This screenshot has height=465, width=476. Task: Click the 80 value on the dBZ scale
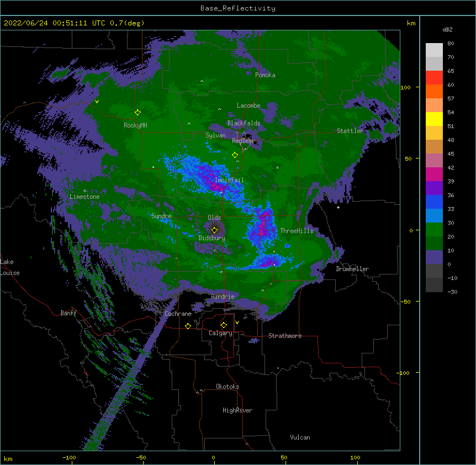[x=451, y=44]
